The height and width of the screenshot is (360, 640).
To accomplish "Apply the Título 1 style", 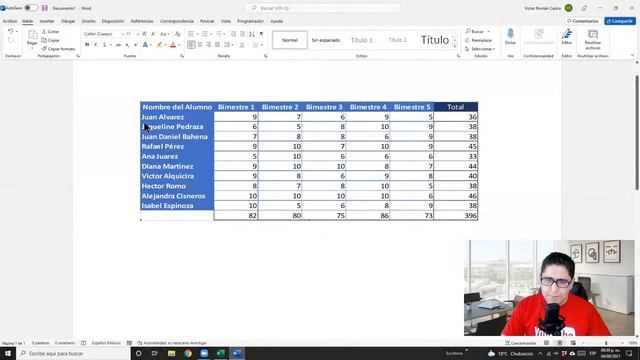I will [x=362, y=40].
